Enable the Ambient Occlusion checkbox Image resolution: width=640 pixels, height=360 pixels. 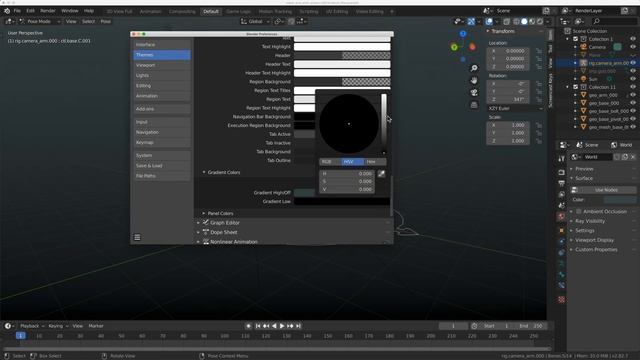(578, 211)
